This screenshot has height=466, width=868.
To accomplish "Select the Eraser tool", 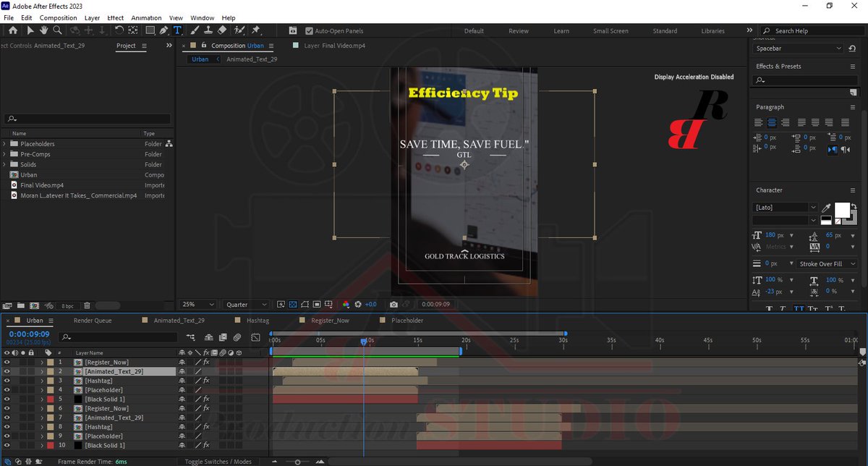I will (x=222, y=30).
